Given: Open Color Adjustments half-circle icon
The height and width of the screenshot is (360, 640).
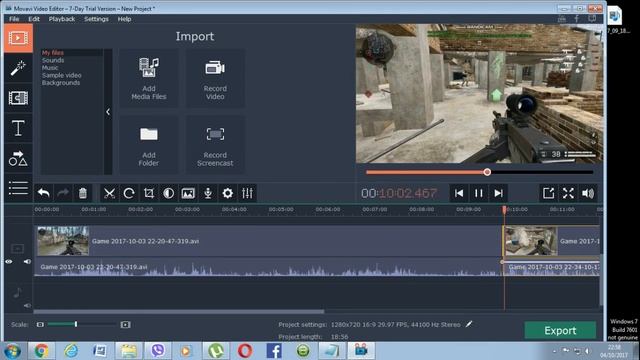Looking at the screenshot, I should click(168, 193).
